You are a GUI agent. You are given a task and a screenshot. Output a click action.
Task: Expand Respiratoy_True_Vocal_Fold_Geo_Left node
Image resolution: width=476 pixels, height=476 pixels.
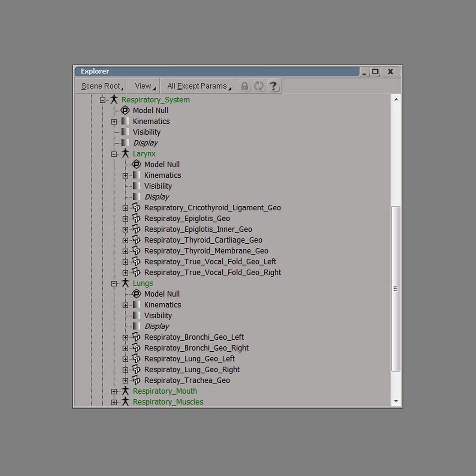tap(125, 262)
